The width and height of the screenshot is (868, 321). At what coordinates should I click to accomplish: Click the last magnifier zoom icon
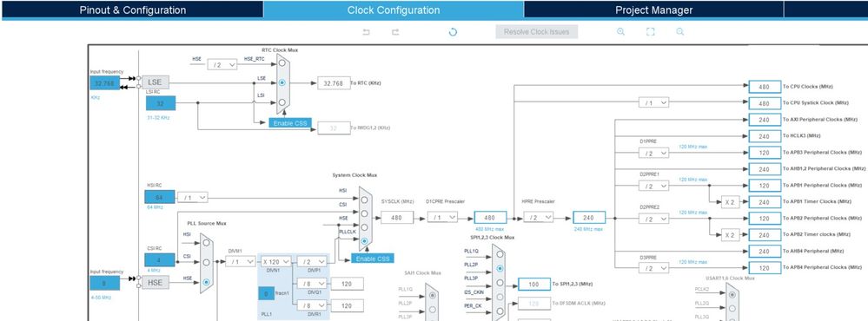point(679,32)
